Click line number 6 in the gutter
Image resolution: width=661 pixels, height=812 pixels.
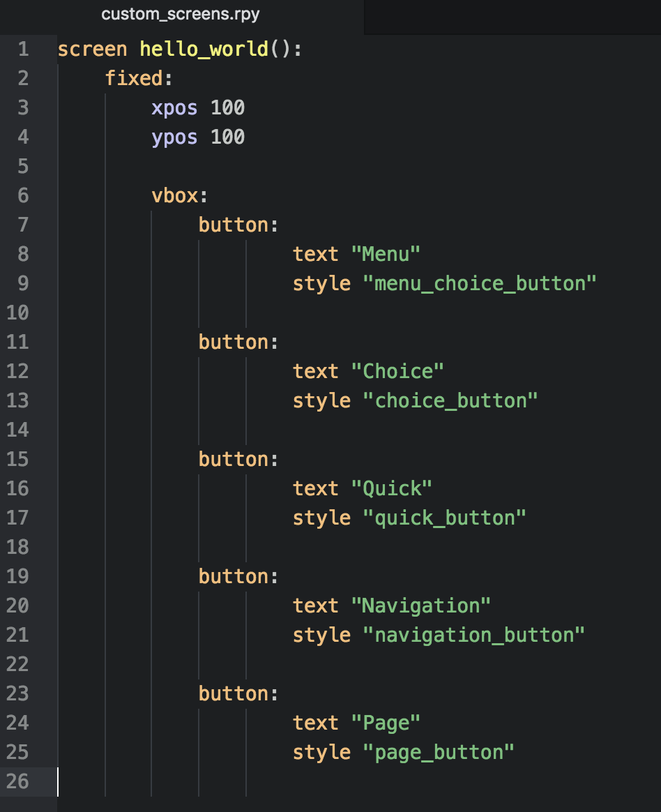[x=23, y=196]
